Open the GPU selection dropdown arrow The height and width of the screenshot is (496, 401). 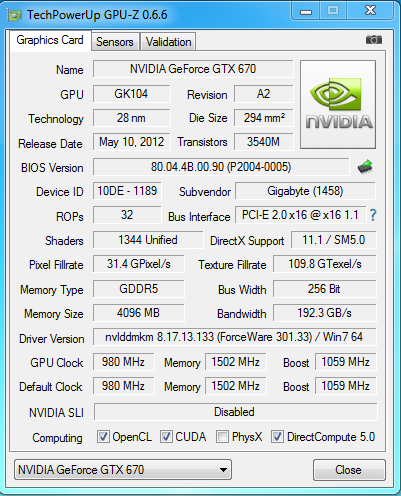[x=223, y=470]
